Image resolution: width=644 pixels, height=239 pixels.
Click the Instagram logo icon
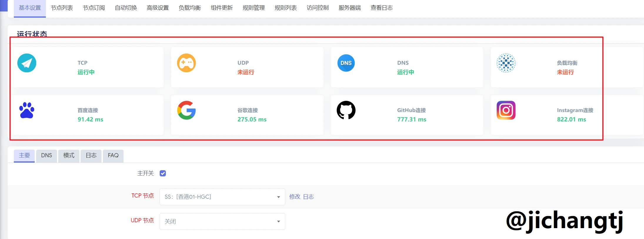[506, 110]
